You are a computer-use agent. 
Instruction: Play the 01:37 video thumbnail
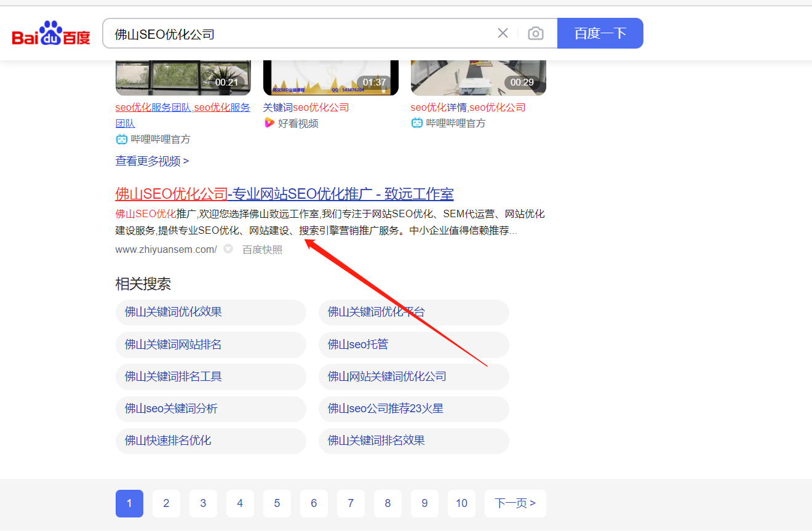[331, 78]
